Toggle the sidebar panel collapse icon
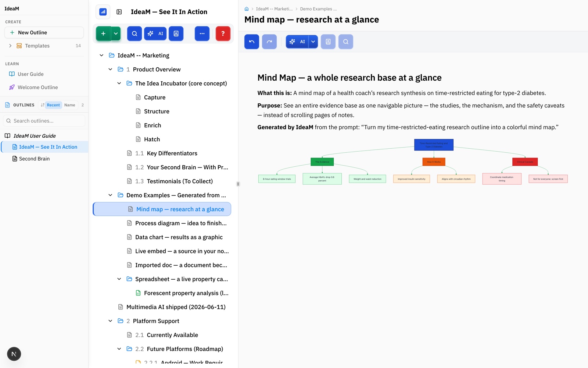The width and height of the screenshot is (588, 368). 119,12
